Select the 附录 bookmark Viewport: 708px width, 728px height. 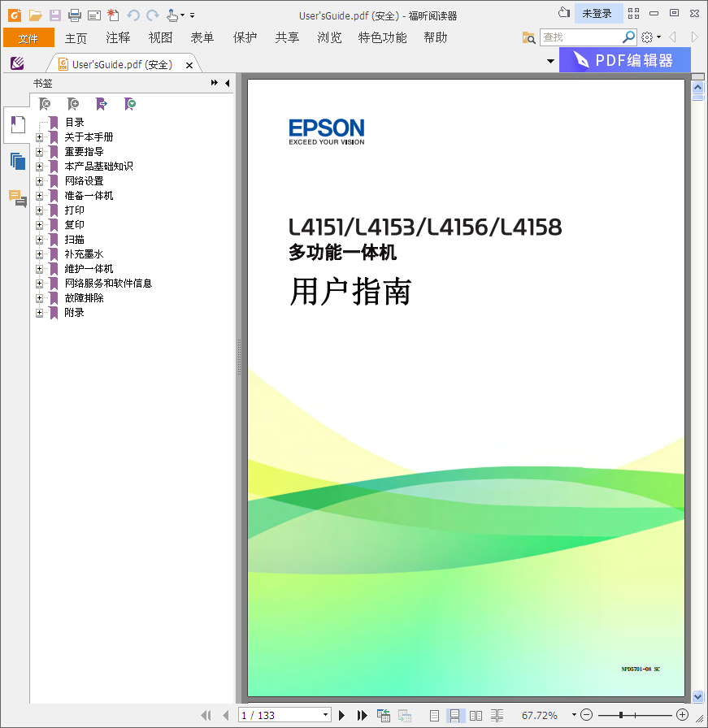[74, 313]
